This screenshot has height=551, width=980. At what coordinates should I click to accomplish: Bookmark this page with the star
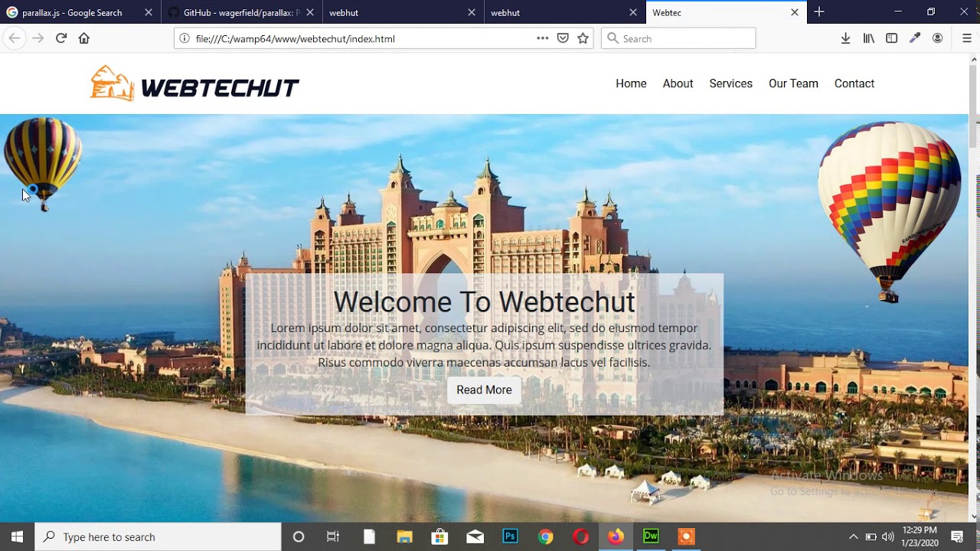click(x=583, y=38)
